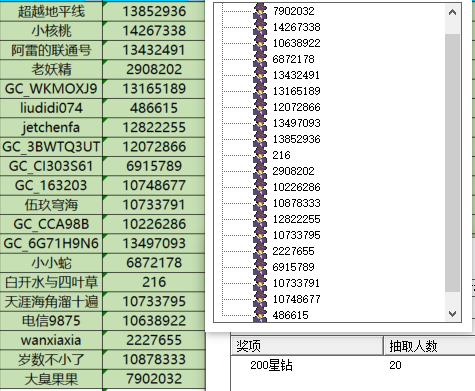Click spreadsheet cell wanxiaxia
This screenshot has width=475, height=391.
pyautogui.click(x=51, y=340)
